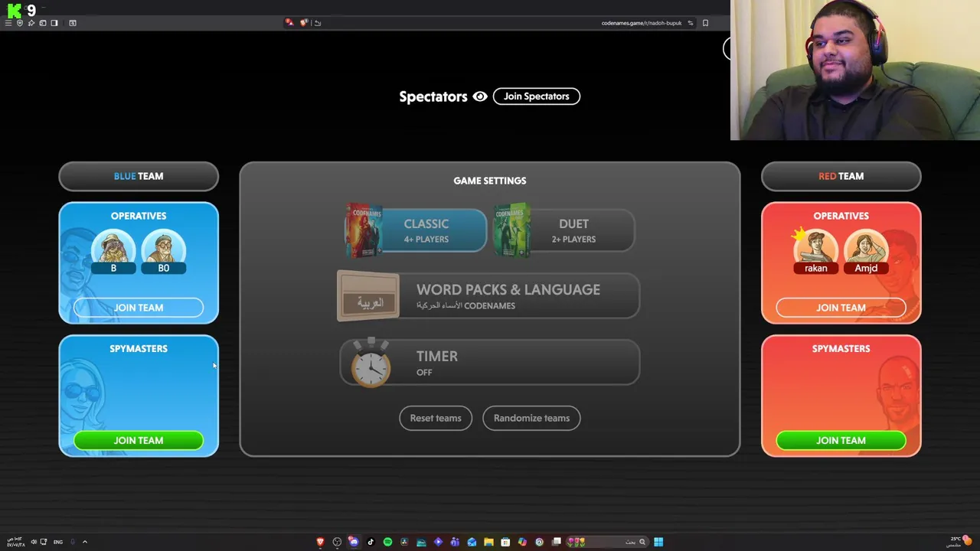The width and height of the screenshot is (980, 551).
Task: Click the codenames.game address bar
Action: 642,23
